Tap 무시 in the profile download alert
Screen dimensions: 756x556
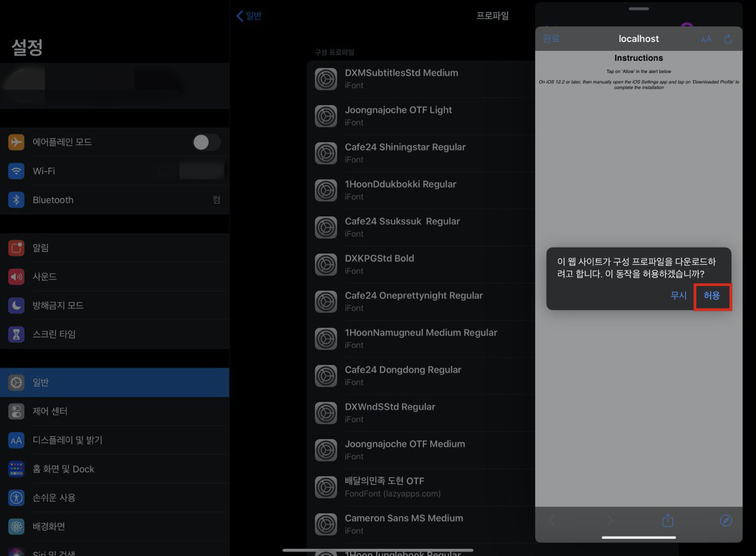[679, 295]
